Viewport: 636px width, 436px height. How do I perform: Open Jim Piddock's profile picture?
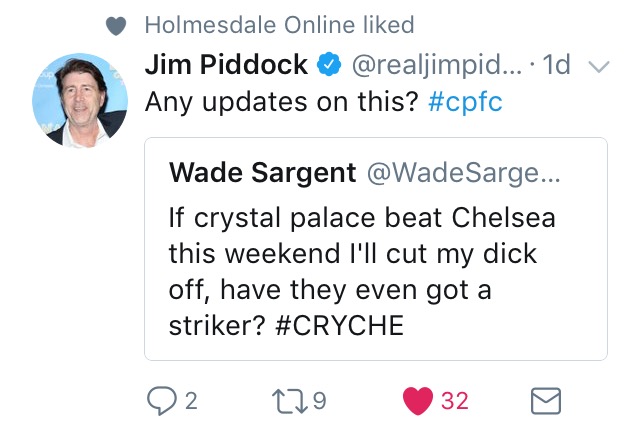pyautogui.click(x=80, y=99)
